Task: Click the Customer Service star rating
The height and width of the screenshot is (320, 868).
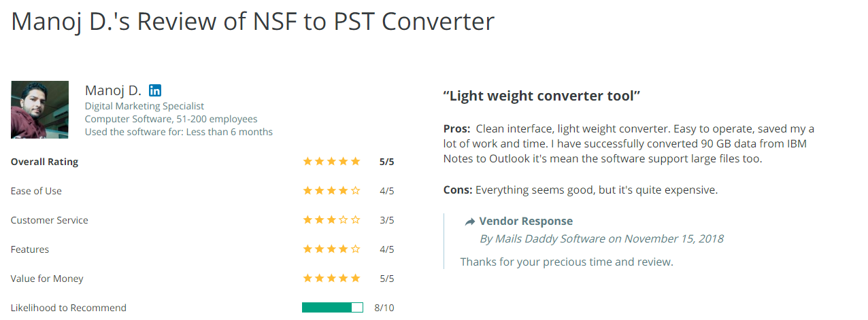Action: [x=331, y=220]
